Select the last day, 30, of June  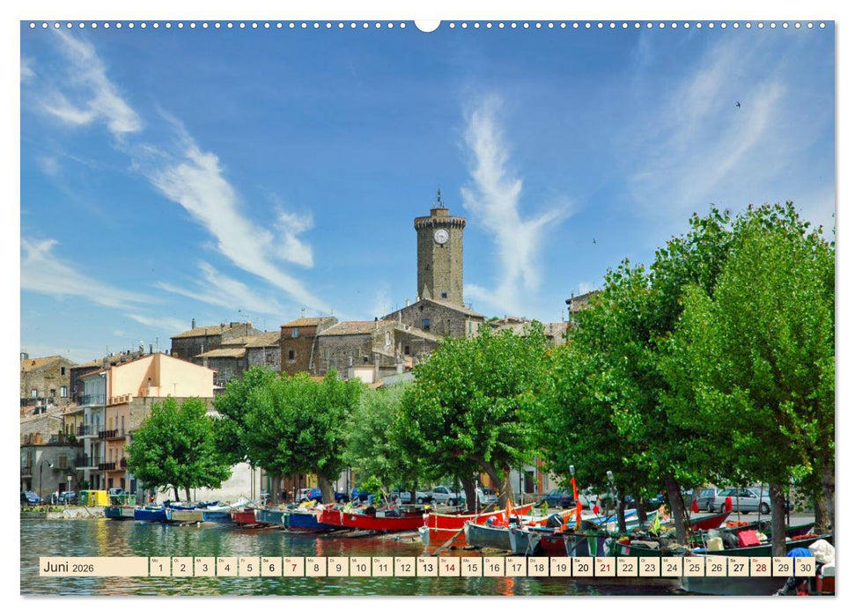[x=804, y=568]
